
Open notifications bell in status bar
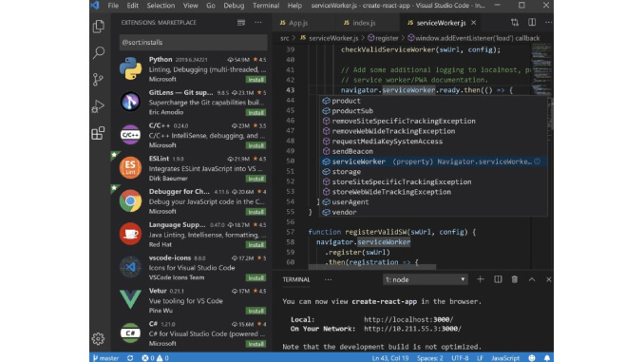pos(547,358)
